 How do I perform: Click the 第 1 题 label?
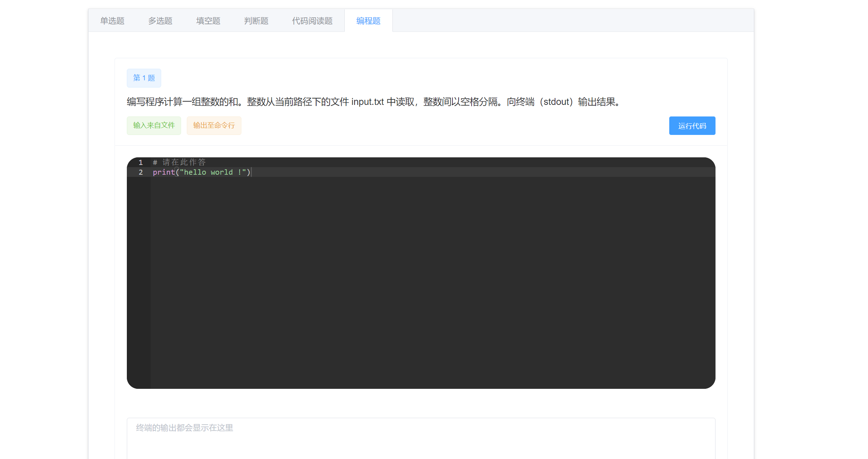(144, 78)
